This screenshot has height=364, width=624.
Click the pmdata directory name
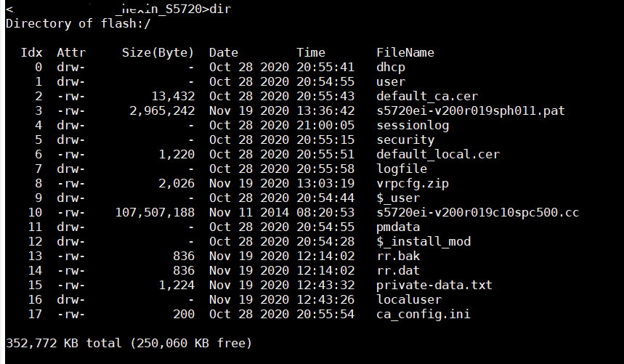[397, 227]
